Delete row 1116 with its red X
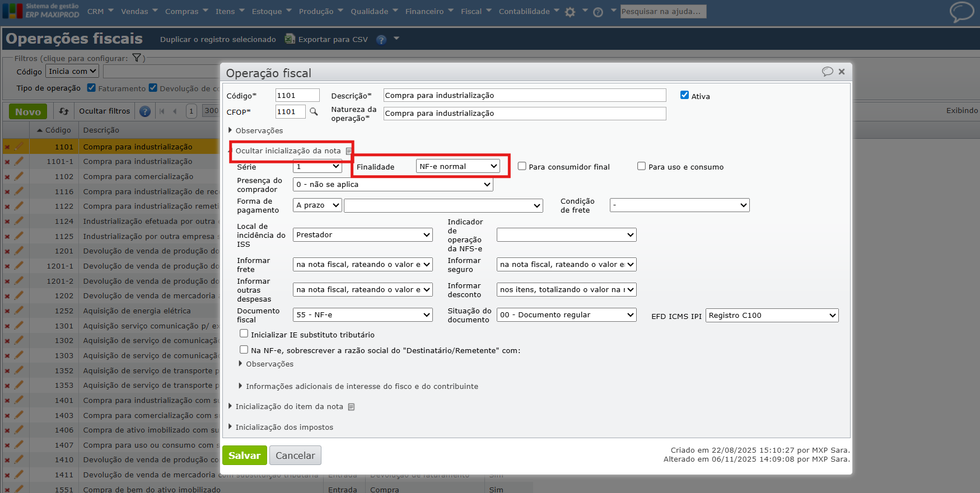This screenshot has width=980, height=493. pos(7,192)
